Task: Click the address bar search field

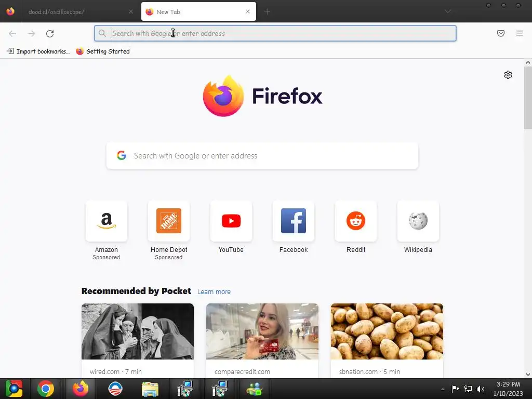Action: (275, 33)
